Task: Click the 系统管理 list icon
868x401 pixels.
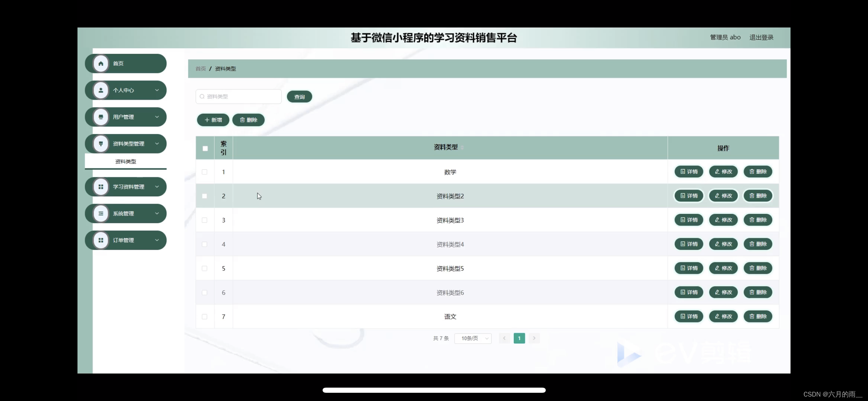Action: pos(101,214)
